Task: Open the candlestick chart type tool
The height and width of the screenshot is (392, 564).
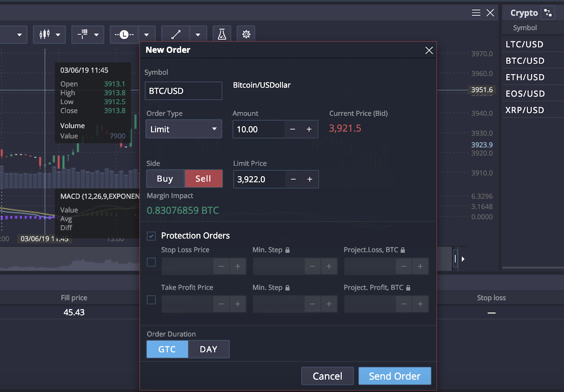Action: point(44,35)
